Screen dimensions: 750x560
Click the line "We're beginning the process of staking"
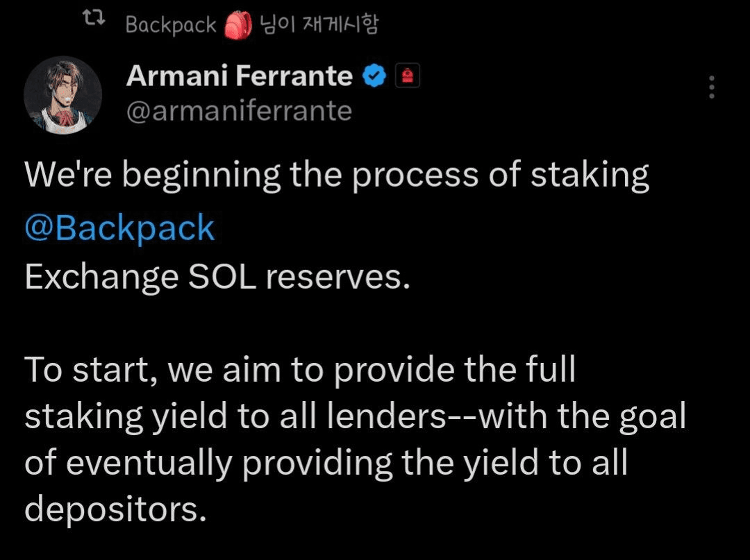[337, 176]
